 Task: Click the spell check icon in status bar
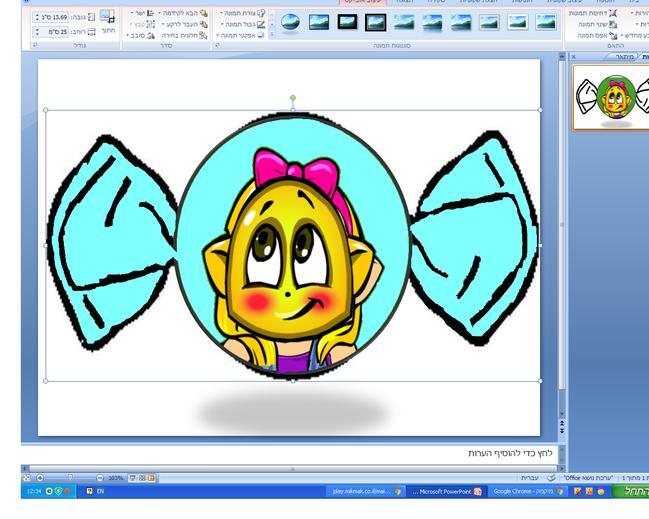[551, 478]
